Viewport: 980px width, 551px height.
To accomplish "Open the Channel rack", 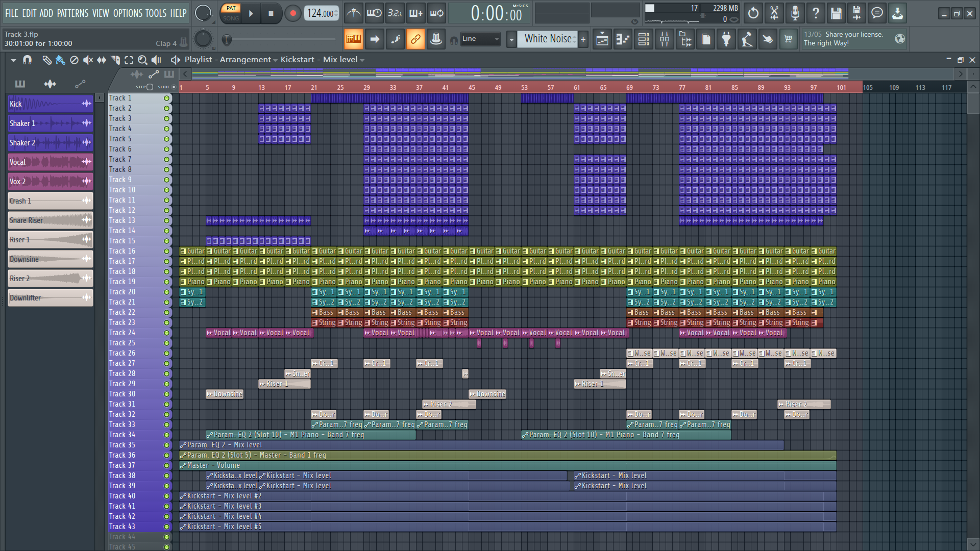I will tap(644, 39).
